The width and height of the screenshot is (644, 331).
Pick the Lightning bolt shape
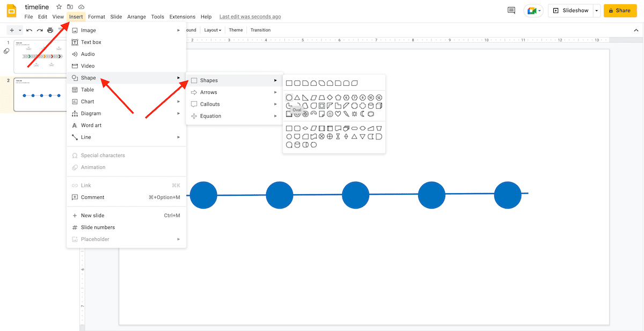click(x=346, y=114)
